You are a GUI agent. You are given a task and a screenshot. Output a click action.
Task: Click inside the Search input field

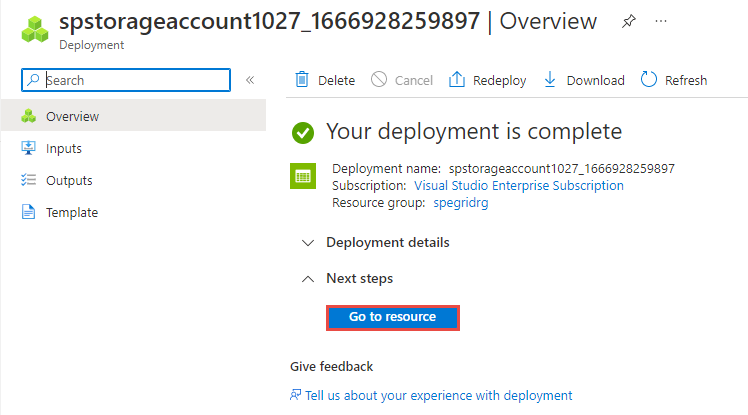pyautogui.click(x=135, y=80)
